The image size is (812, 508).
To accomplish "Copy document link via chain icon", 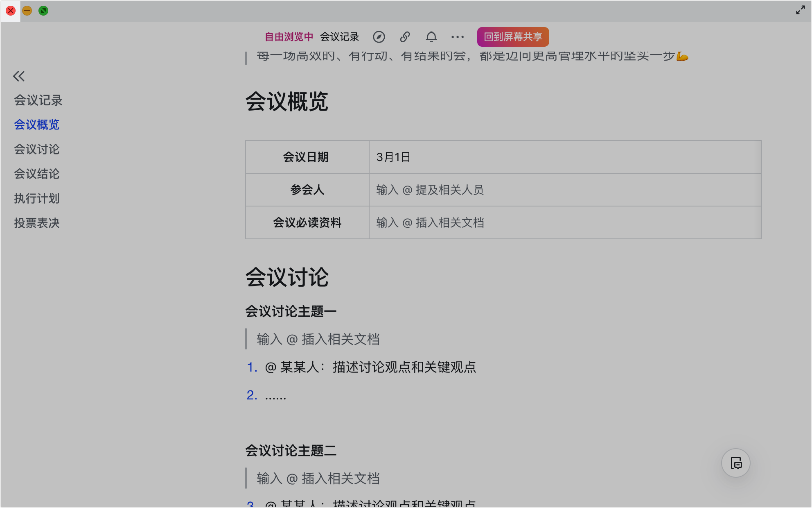I will click(x=405, y=37).
